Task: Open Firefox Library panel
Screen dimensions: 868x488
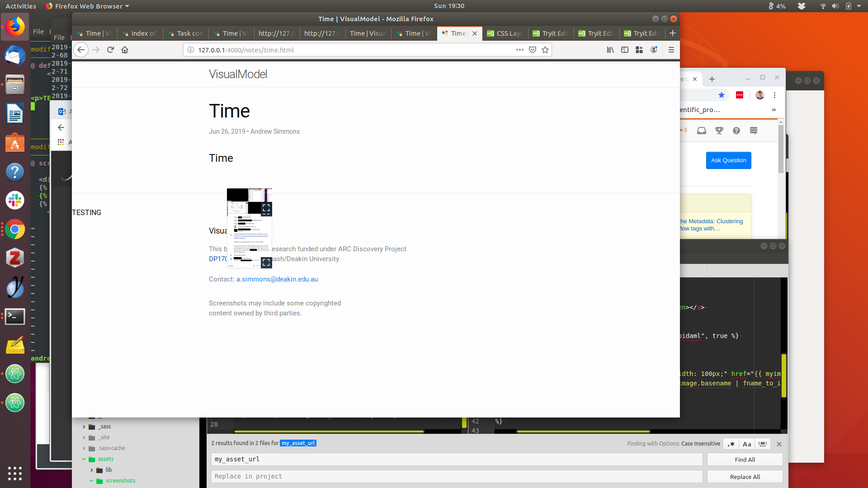Action: [x=610, y=50]
